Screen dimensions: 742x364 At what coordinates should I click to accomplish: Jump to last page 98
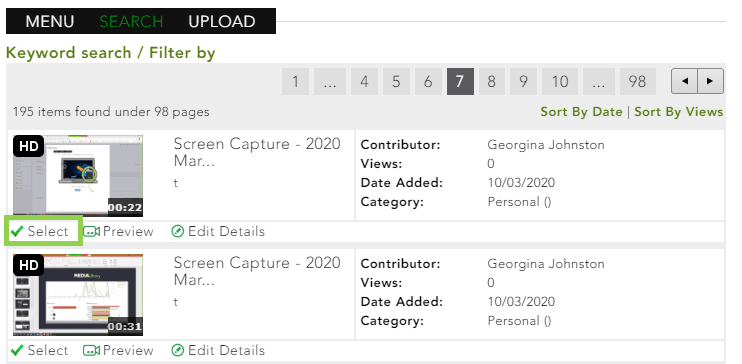pos(637,81)
